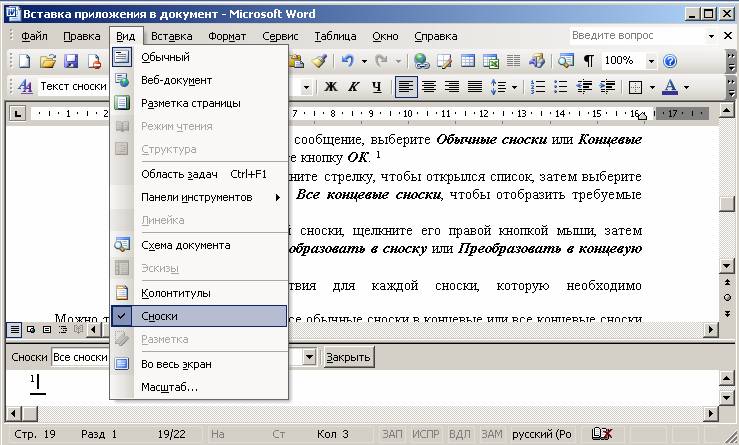
Task: Click the Закрыть button in footnotes pane
Action: (348, 357)
